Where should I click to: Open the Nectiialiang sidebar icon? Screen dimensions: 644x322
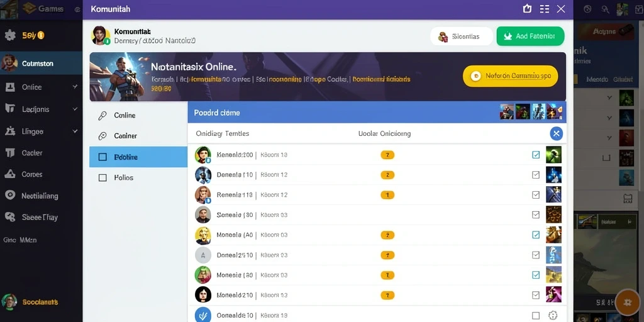[x=10, y=196]
